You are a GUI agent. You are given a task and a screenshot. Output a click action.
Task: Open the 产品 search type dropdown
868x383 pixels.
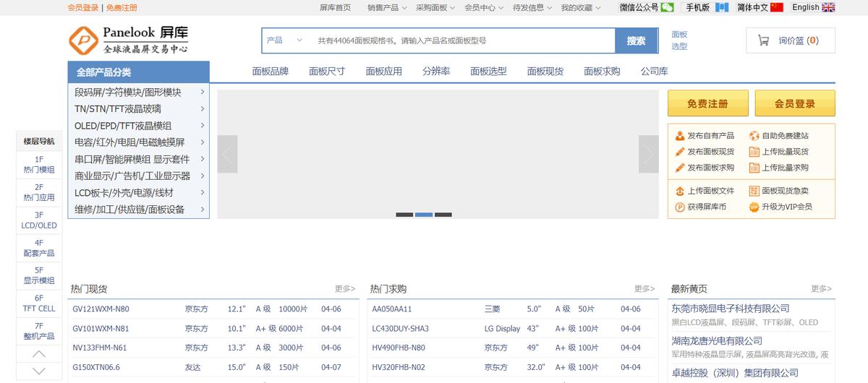[x=284, y=40]
